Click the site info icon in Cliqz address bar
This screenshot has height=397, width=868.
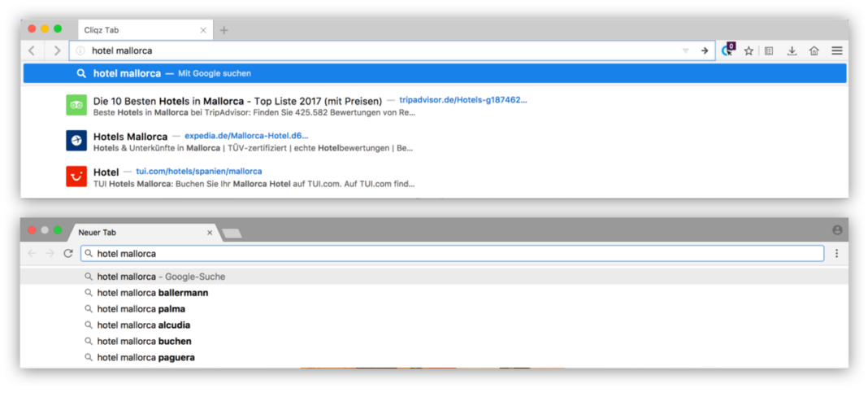click(80, 51)
